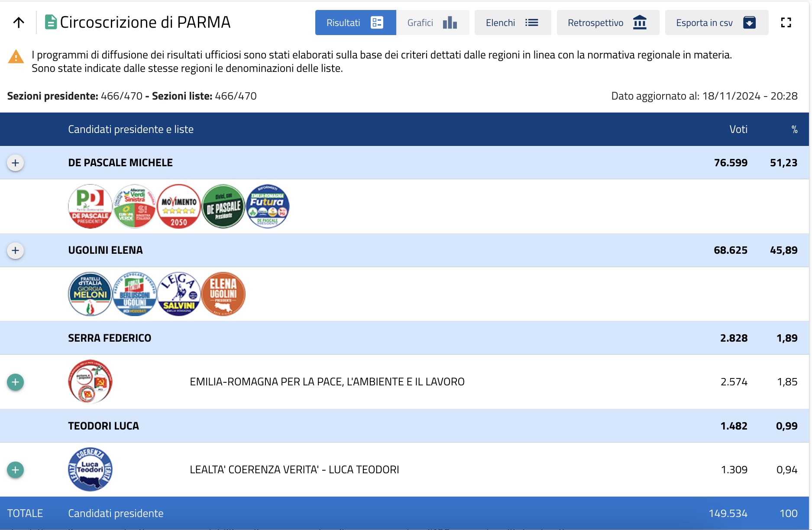Click the Luca Teodori list logo

tap(90, 469)
